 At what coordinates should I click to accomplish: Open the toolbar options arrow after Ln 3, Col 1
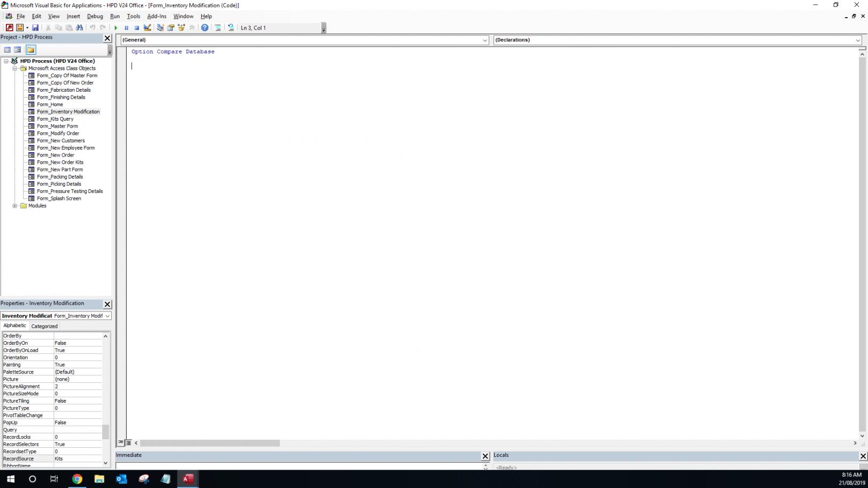point(323,28)
